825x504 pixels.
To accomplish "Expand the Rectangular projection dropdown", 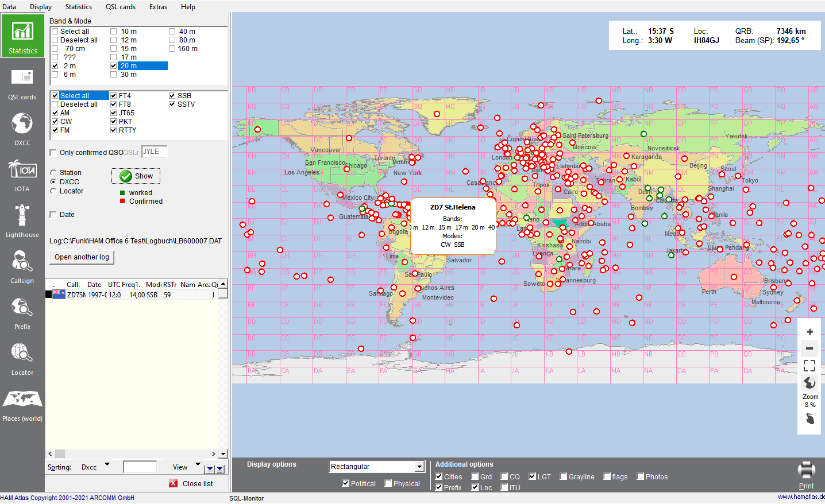I will (419, 467).
